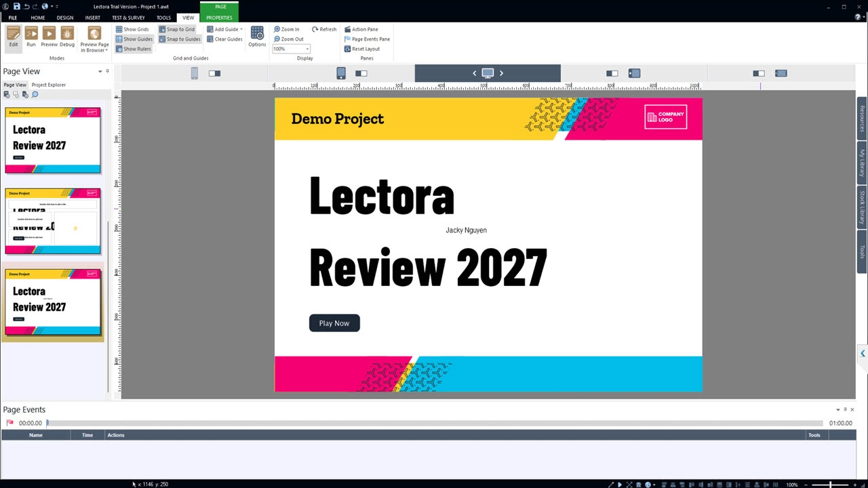Select the phone landscape device icon
The image size is (868, 488).
[781, 73]
